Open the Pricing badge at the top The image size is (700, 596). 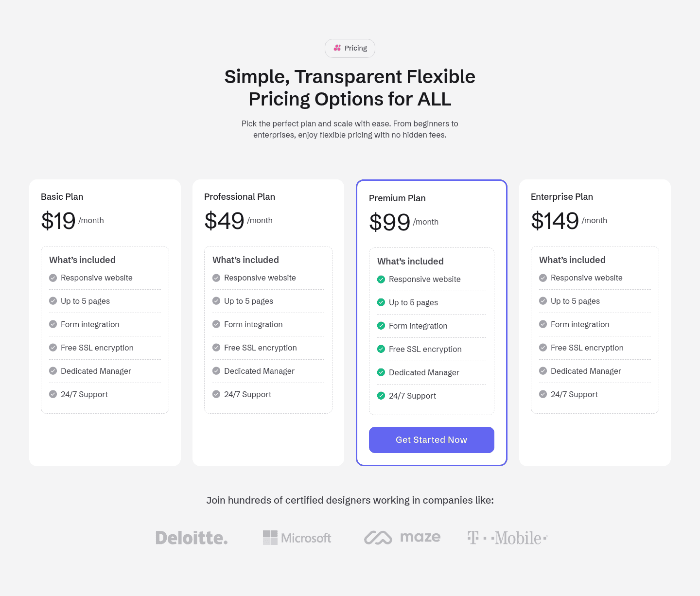click(350, 48)
